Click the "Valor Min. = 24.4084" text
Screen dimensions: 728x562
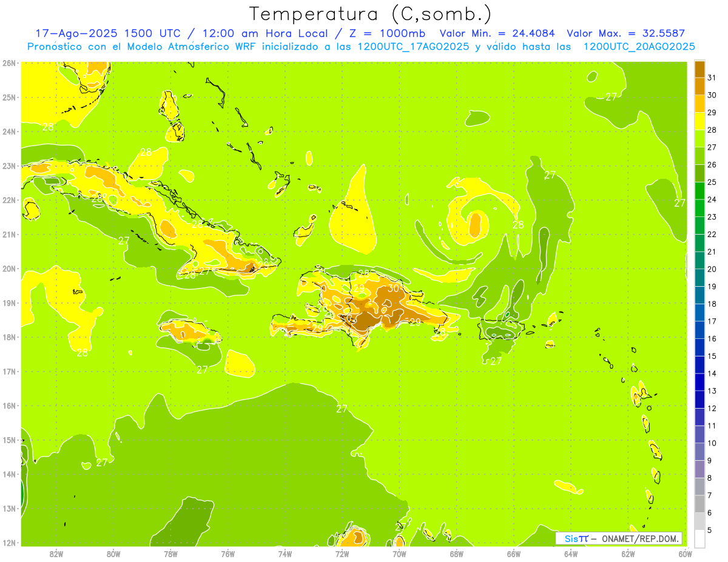click(497, 33)
